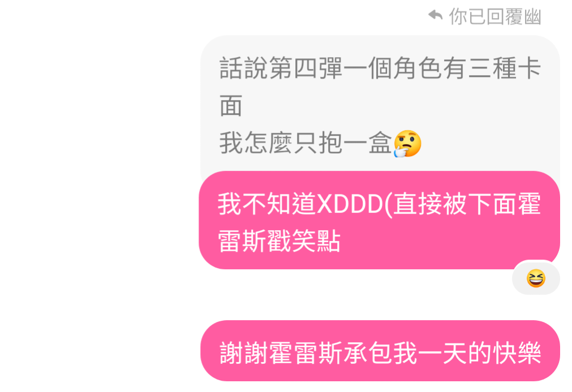
Task: Click the character '幽' in the reply header
Action: tap(532, 17)
